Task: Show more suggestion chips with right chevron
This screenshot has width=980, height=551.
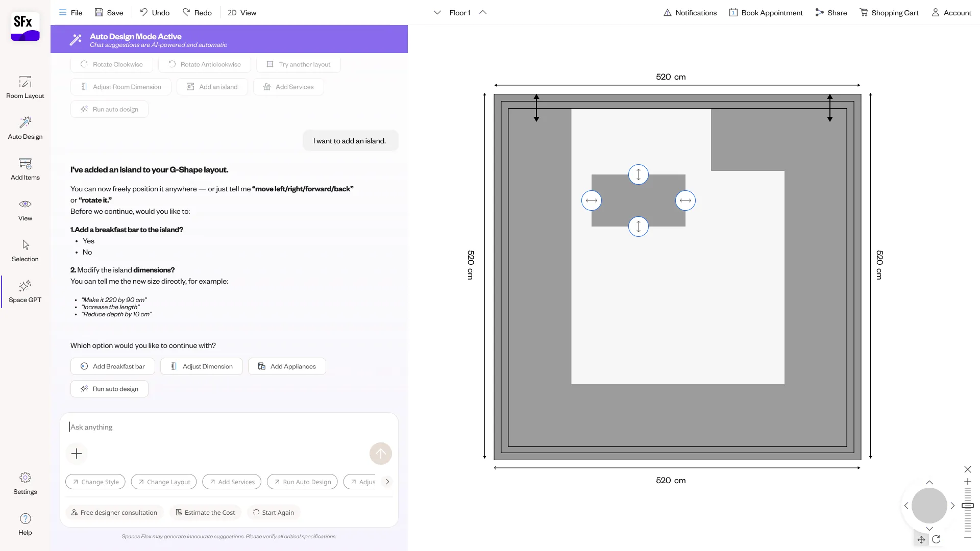Action: click(x=387, y=482)
